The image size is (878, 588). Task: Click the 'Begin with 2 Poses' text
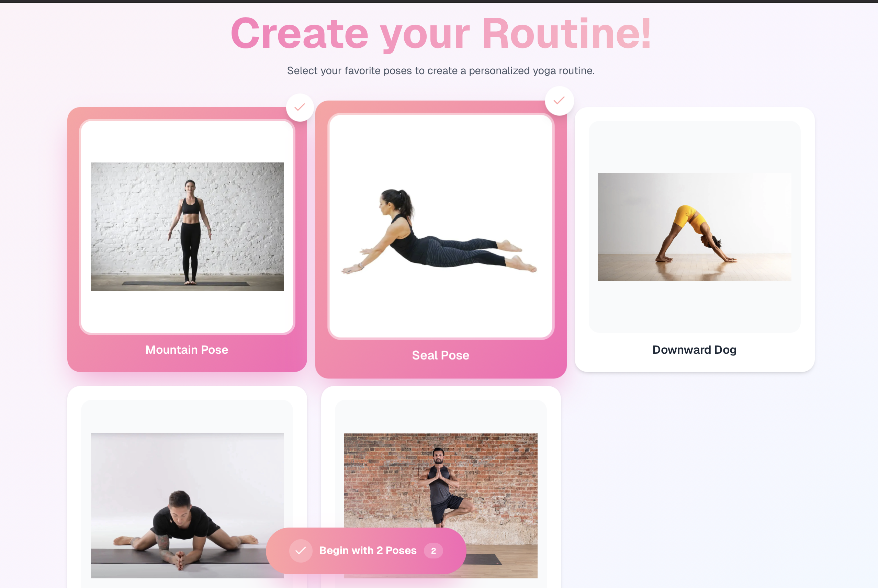pyautogui.click(x=368, y=551)
